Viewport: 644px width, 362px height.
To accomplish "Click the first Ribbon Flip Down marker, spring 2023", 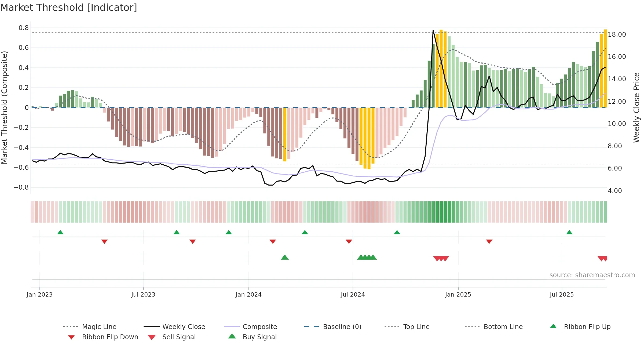I will [104, 241].
